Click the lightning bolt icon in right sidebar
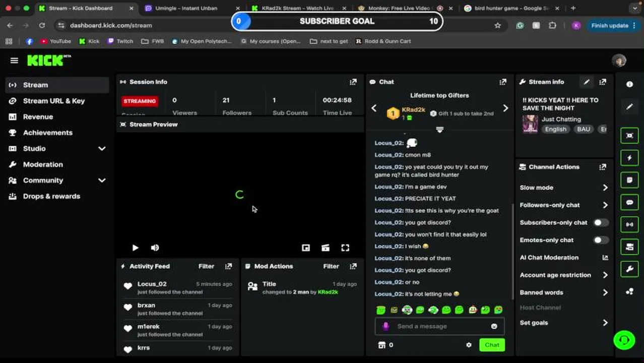 pyautogui.click(x=629, y=158)
